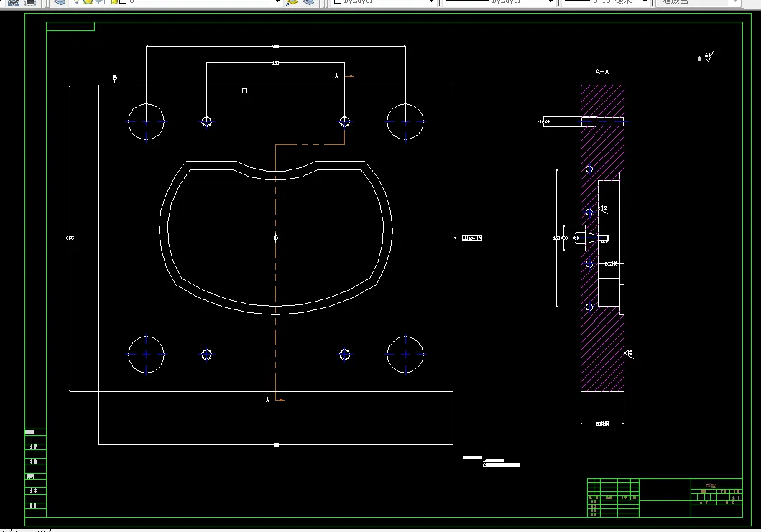Image resolution: width=761 pixels, height=532 pixels.
Task: Select the small square marker near the top edge
Action: pos(244,90)
